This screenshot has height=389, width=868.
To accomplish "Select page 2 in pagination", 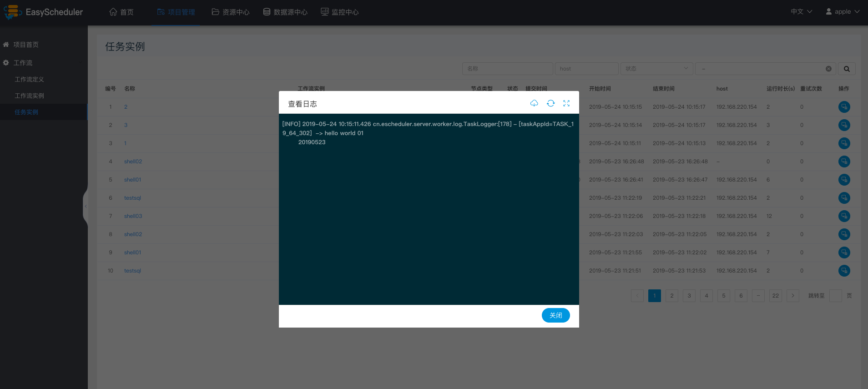I will coord(672,296).
